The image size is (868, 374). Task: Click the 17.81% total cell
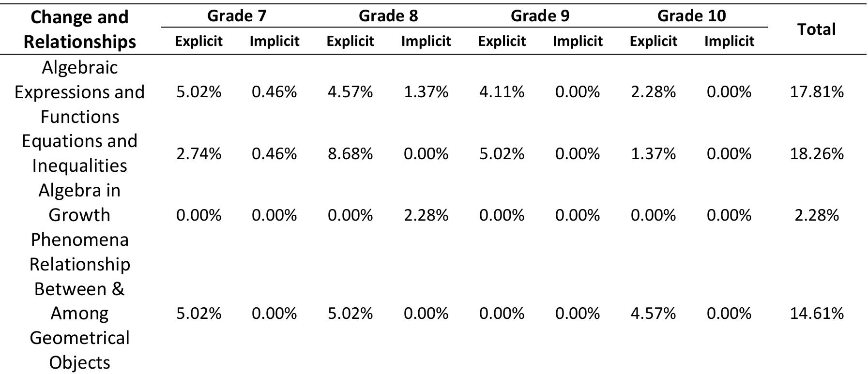[x=817, y=92]
